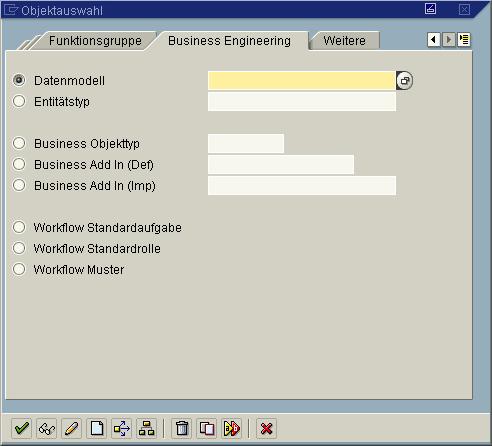492x446 pixels.
Task: Open the dialog system menu icon
Action: coord(11,10)
